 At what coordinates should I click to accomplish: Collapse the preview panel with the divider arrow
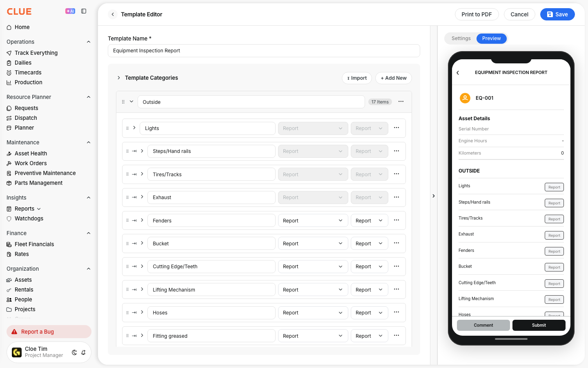[434, 196]
